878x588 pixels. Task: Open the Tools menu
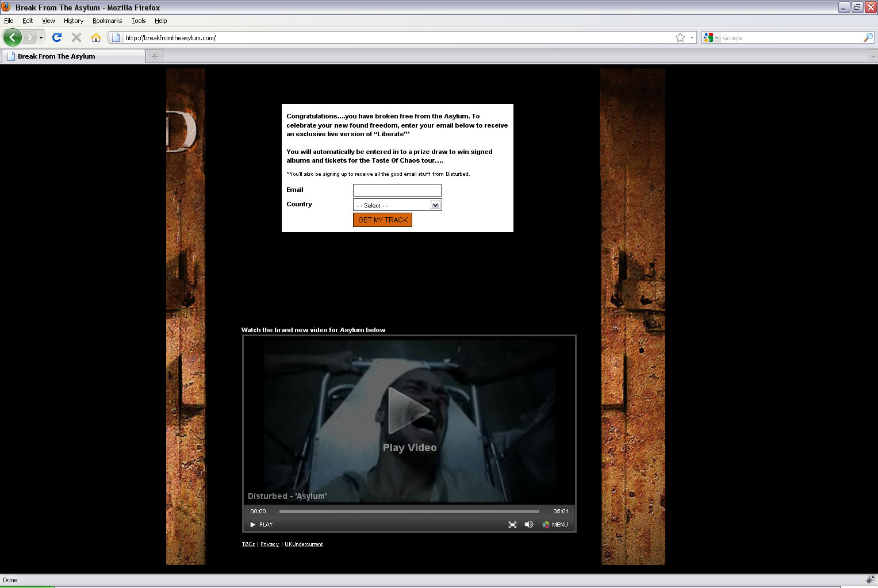139,21
